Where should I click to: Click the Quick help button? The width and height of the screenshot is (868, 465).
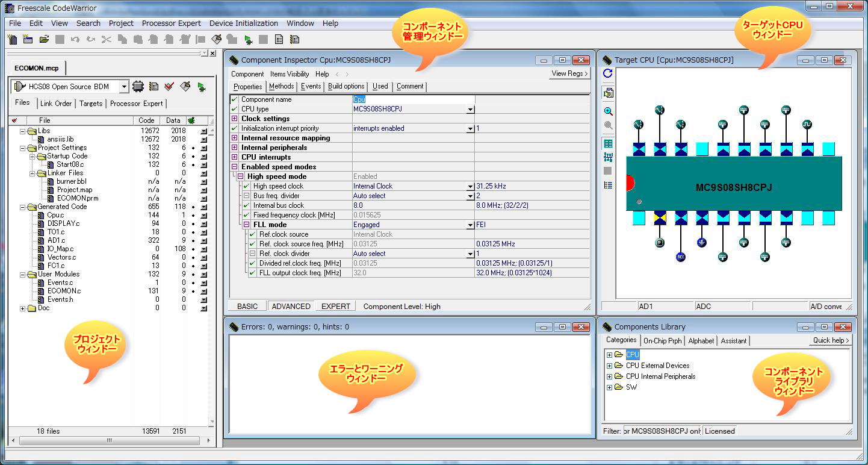coord(831,340)
